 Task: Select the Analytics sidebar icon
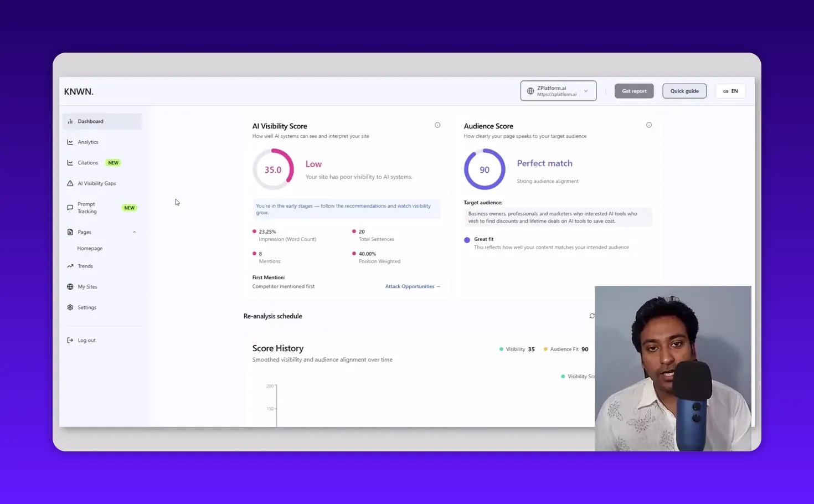(x=70, y=142)
